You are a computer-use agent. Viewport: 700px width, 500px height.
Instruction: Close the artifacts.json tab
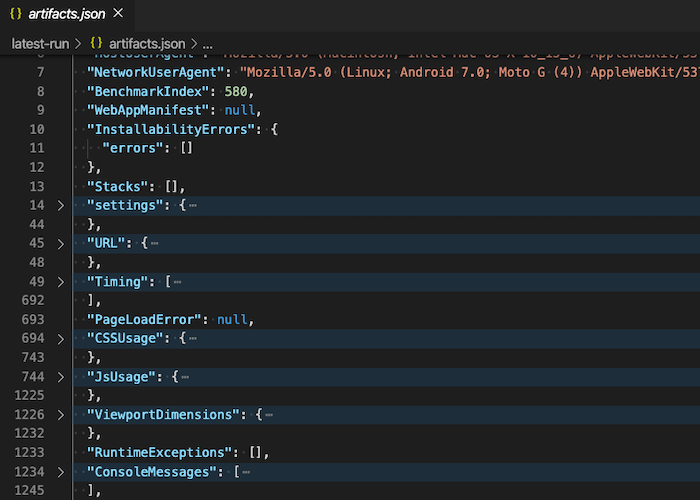pos(118,13)
